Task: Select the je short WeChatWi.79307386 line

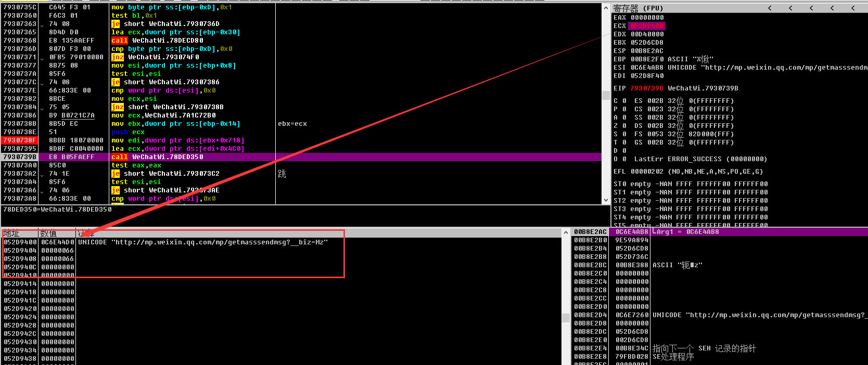Action: [x=165, y=82]
